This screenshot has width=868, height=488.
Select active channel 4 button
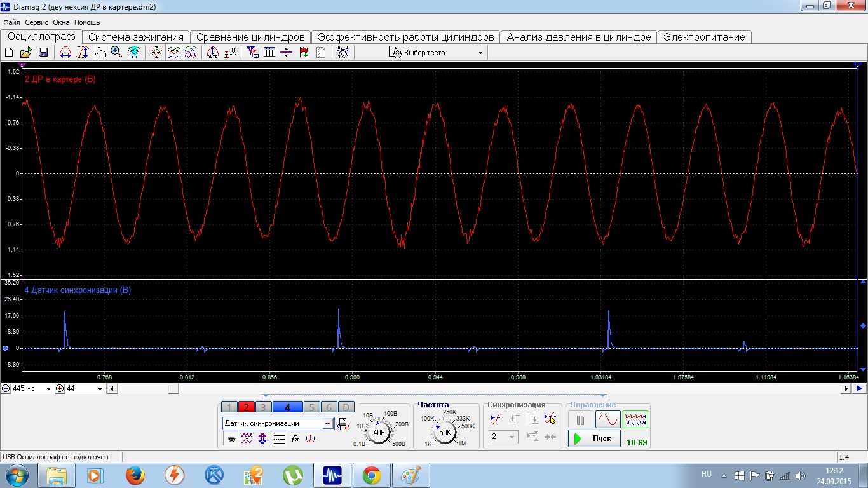click(x=287, y=407)
